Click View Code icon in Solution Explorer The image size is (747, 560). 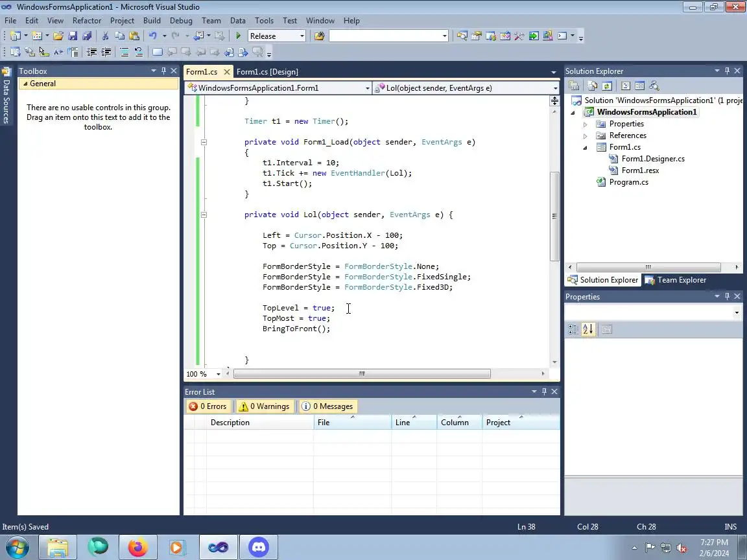point(626,86)
